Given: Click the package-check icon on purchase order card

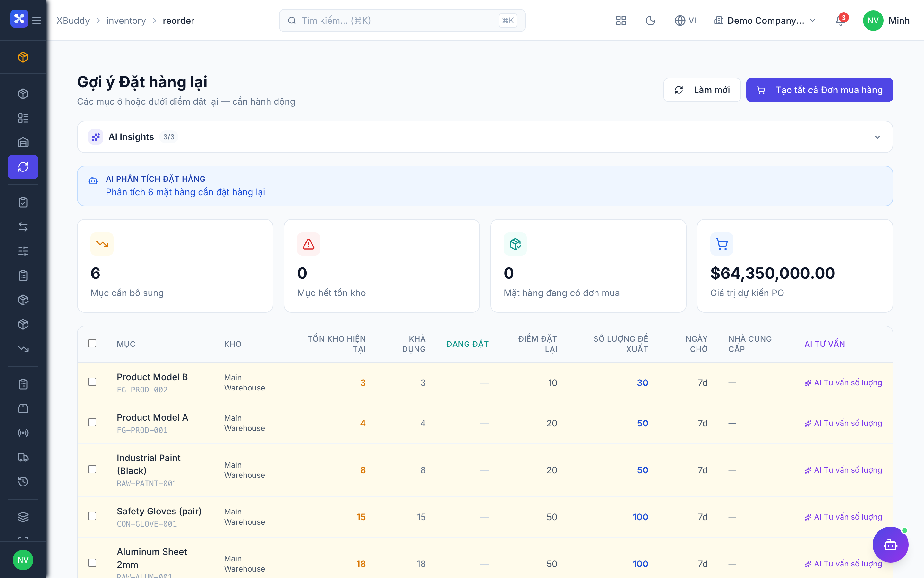Looking at the screenshot, I should click(x=515, y=244).
